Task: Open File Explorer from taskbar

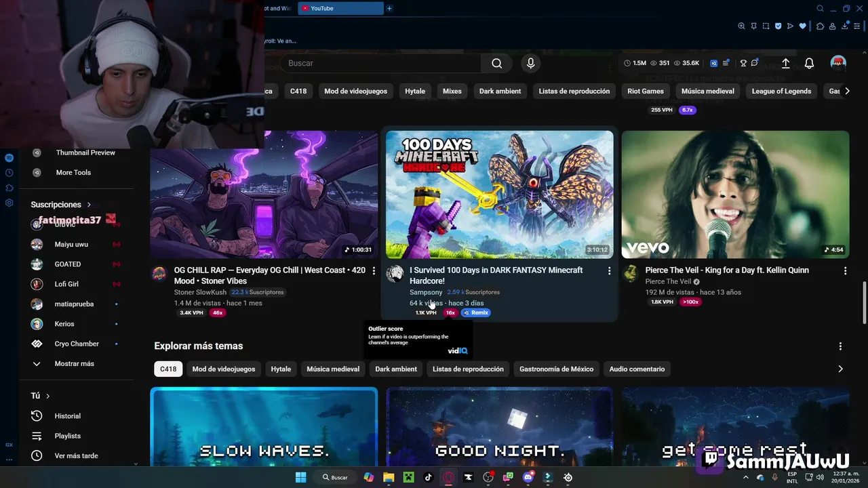Action: (x=389, y=477)
